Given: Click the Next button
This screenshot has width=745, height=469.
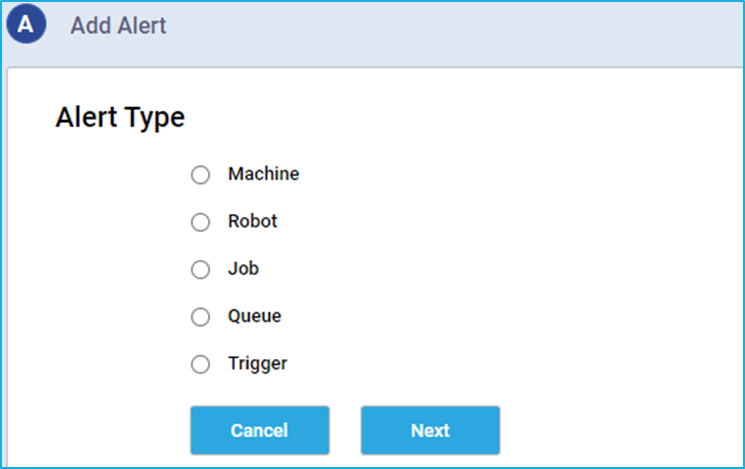Looking at the screenshot, I should click(430, 430).
